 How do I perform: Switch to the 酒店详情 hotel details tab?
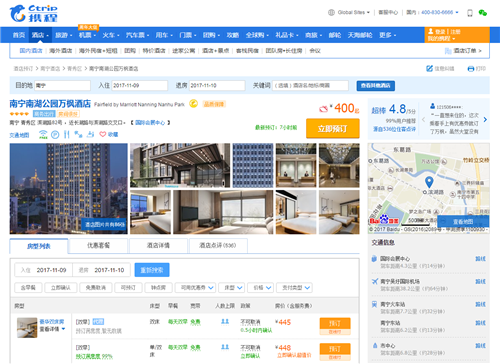click(x=158, y=246)
